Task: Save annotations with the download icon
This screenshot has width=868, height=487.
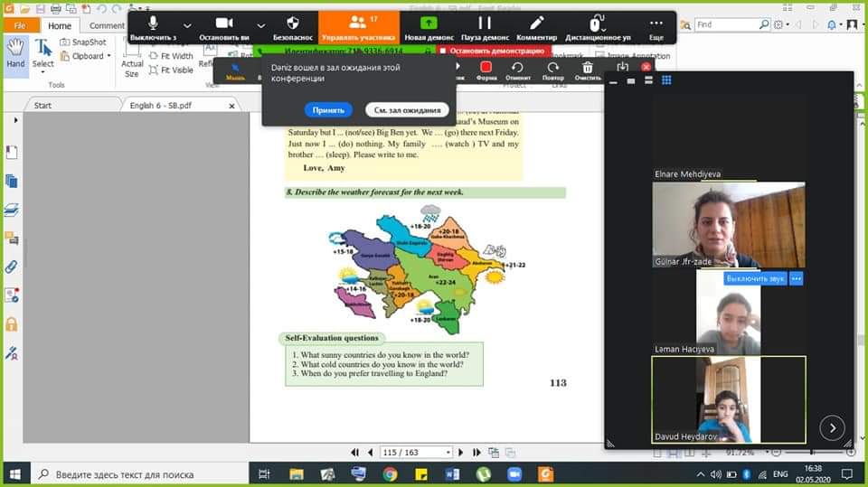Action: 622,67
